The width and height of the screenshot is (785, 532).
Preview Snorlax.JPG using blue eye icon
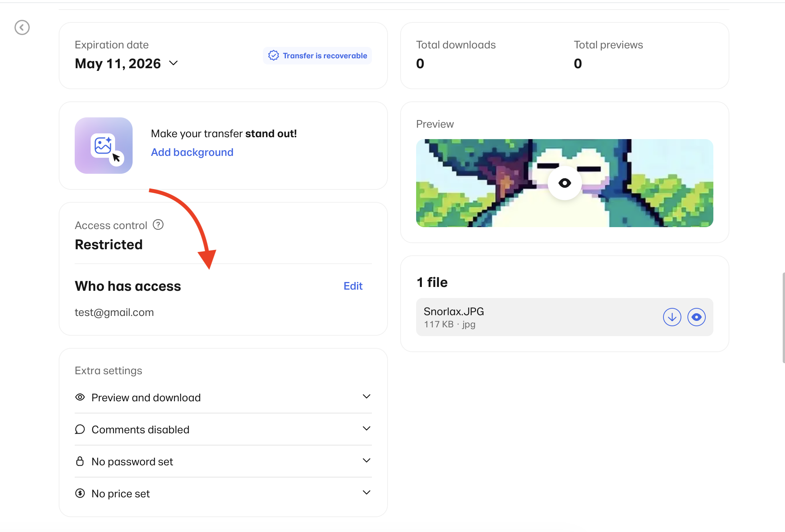pyautogui.click(x=696, y=317)
